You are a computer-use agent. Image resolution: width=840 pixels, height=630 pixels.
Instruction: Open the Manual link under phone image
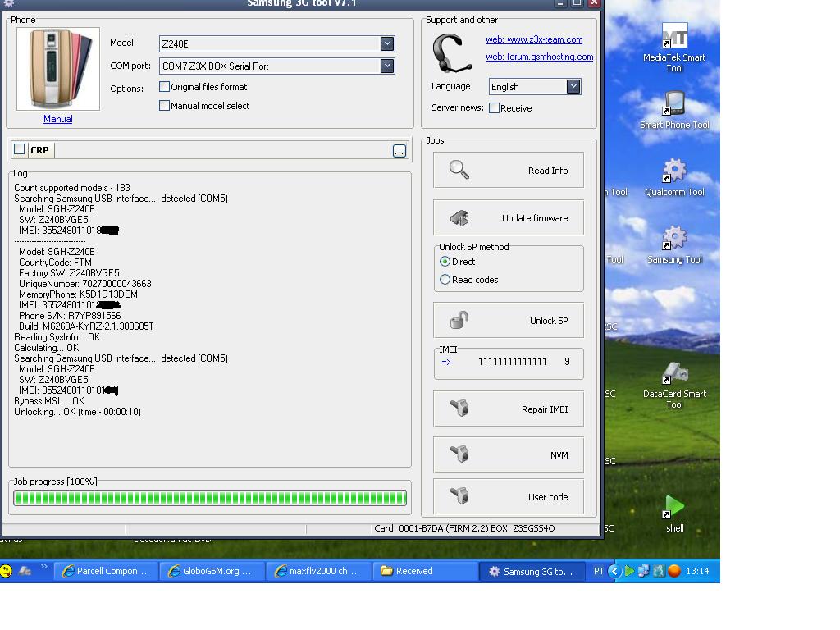tap(58, 119)
